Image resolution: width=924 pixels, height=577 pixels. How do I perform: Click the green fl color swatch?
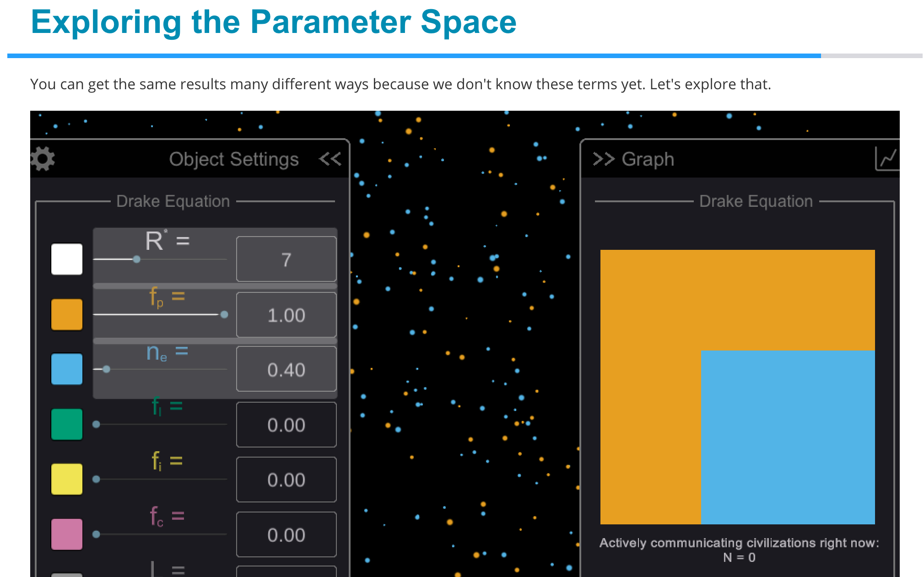[67, 424]
